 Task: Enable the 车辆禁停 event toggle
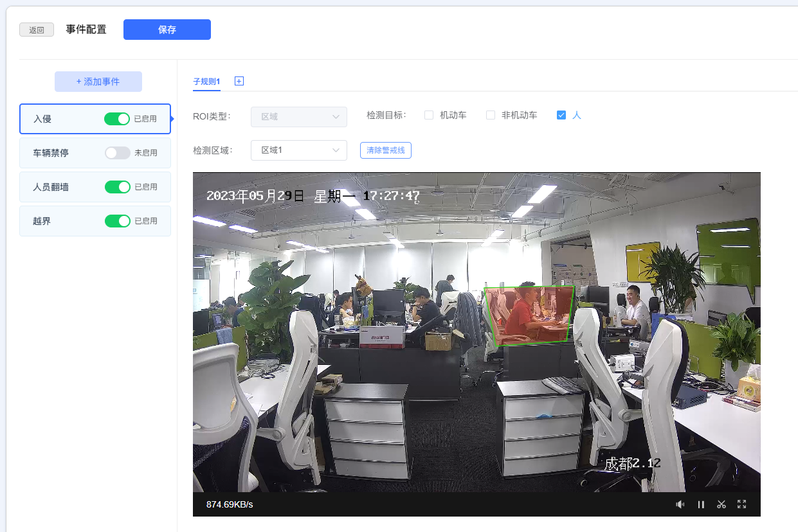pos(118,153)
